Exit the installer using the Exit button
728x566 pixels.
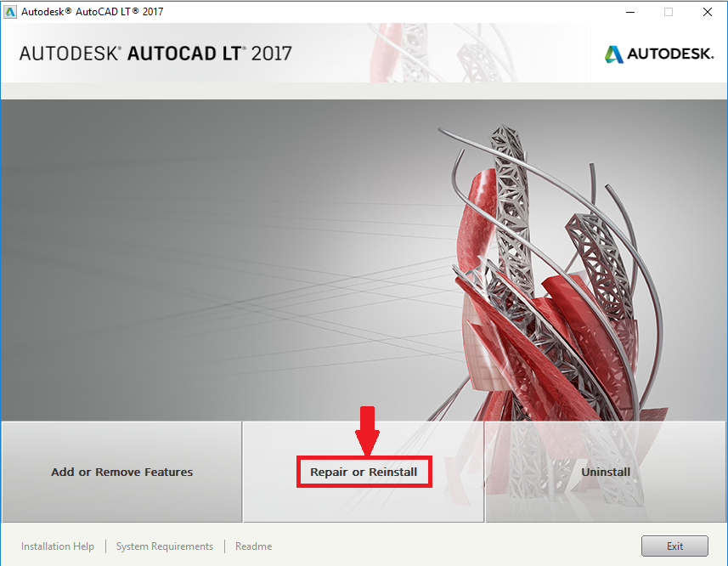pyautogui.click(x=674, y=546)
